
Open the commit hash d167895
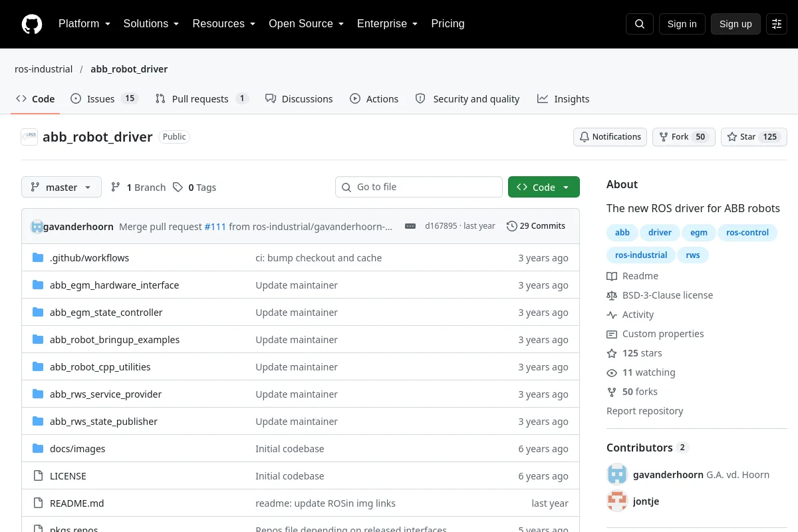pyautogui.click(x=441, y=226)
